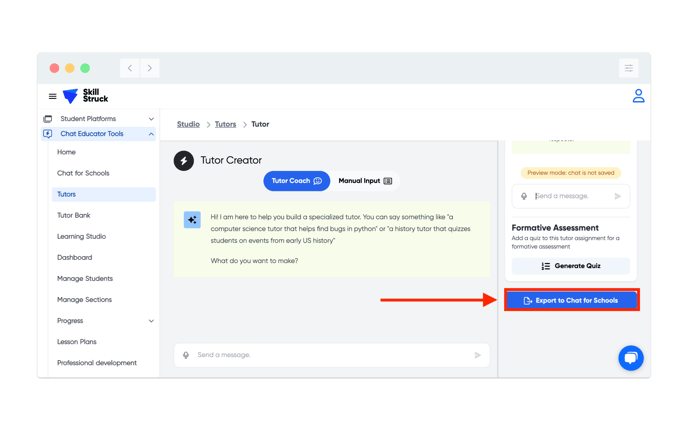Open Manage Sections sidebar item
The height and width of the screenshot is (430, 688).
pyautogui.click(x=85, y=300)
